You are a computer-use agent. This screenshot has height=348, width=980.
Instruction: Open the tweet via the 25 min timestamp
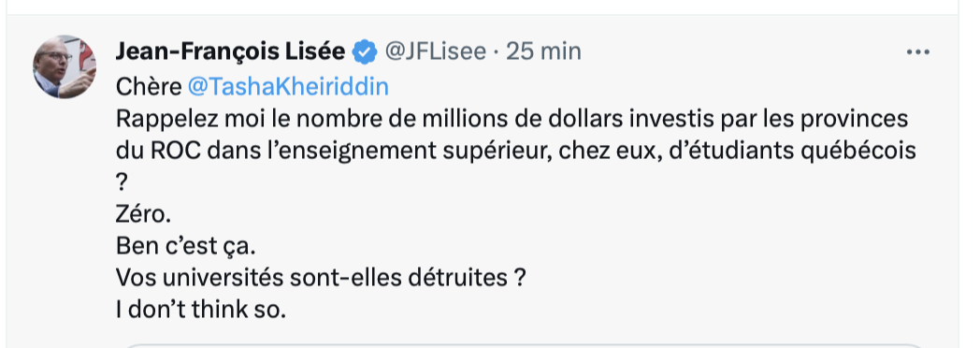tap(543, 51)
